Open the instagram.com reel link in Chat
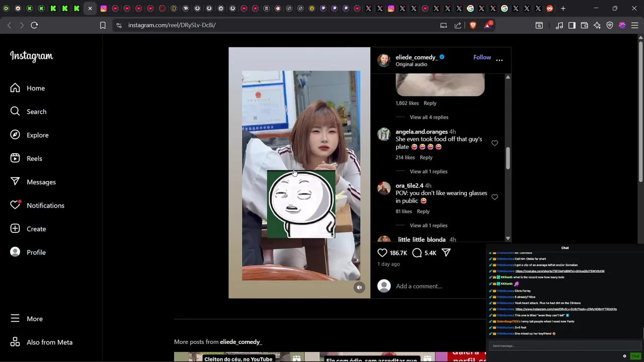 tap(566, 309)
